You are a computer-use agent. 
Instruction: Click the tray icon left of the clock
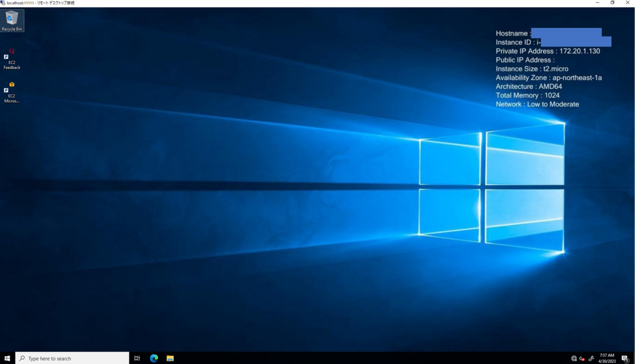591,359
